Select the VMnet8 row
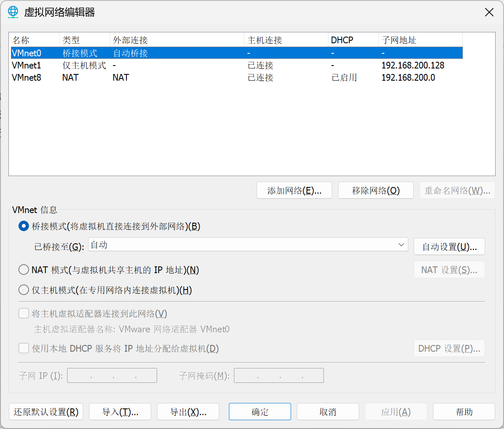The image size is (504, 429). pos(236,77)
